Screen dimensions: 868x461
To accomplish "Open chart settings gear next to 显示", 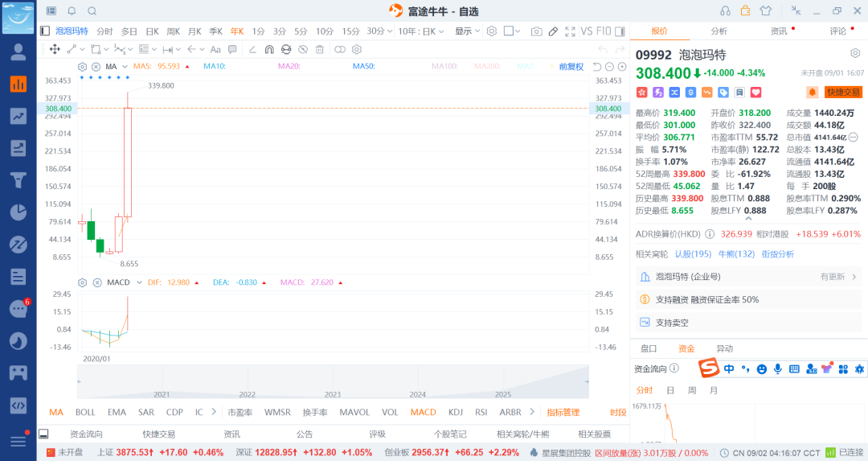I will (x=492, y=31).
